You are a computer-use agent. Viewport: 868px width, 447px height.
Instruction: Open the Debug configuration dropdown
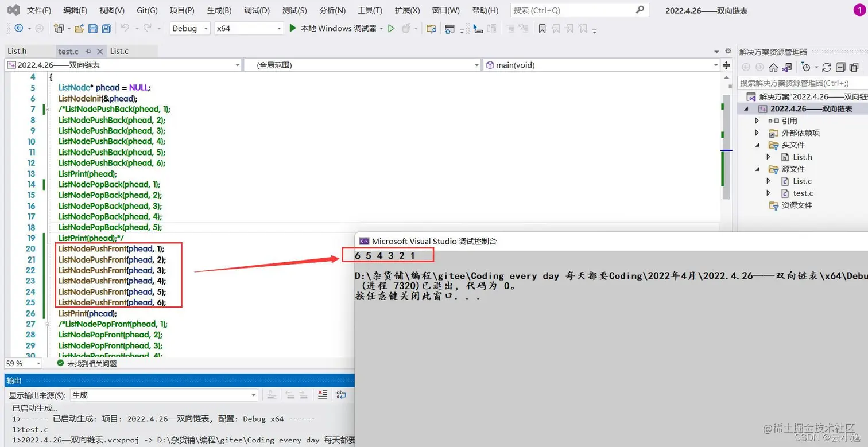pyautogui.click(x=190, y=28)
